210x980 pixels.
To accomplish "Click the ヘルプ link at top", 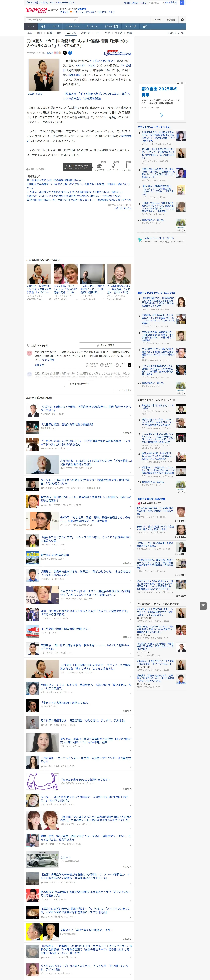I will click(143, 3).
